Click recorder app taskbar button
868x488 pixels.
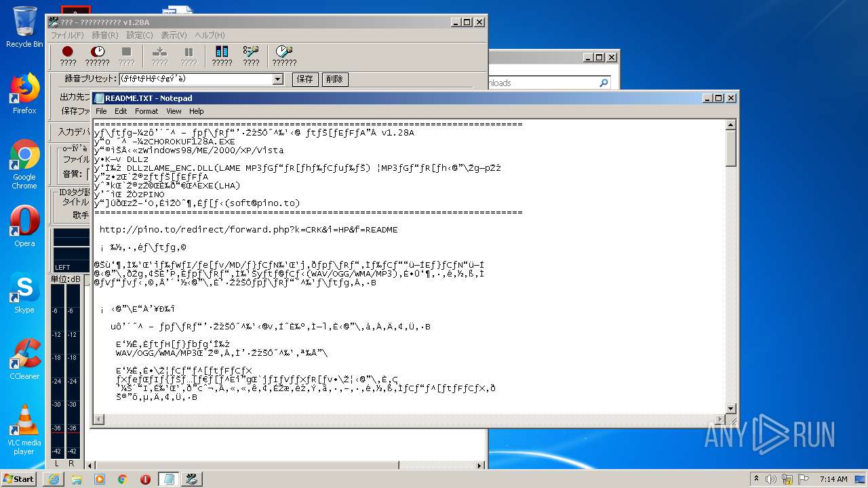point(192,479)
